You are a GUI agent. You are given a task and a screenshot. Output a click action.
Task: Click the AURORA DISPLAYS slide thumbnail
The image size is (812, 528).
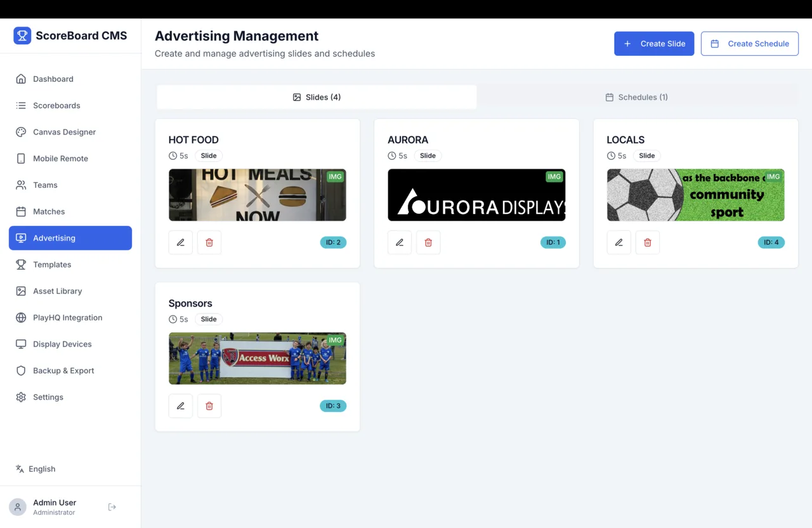(x=476, y=195)
